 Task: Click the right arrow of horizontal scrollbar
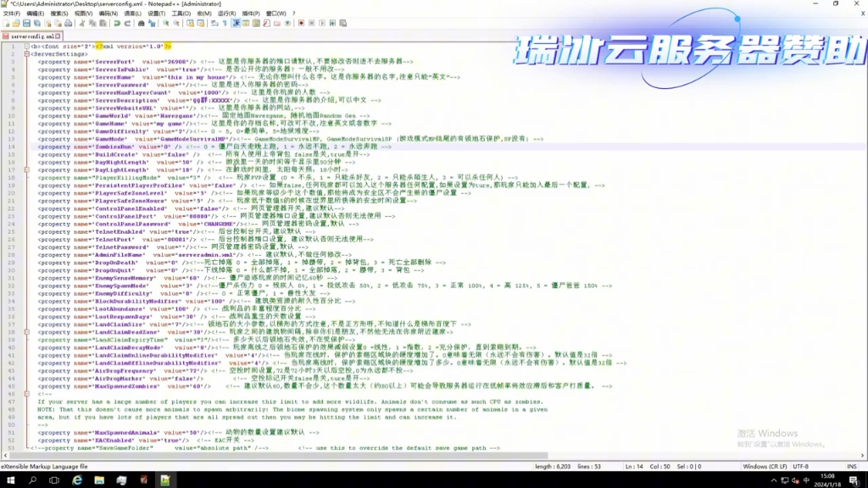tap(862, 456)
